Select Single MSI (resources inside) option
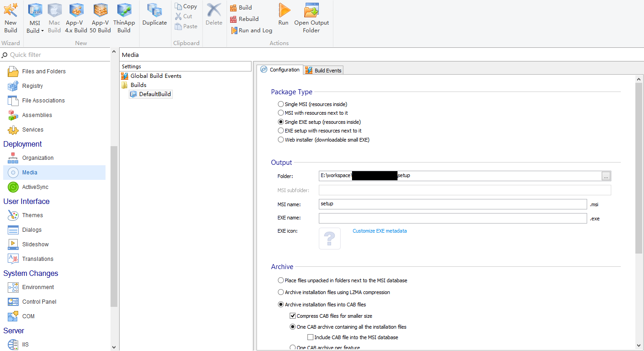Screen dimensions: 644x351 (x=281, y=104)
